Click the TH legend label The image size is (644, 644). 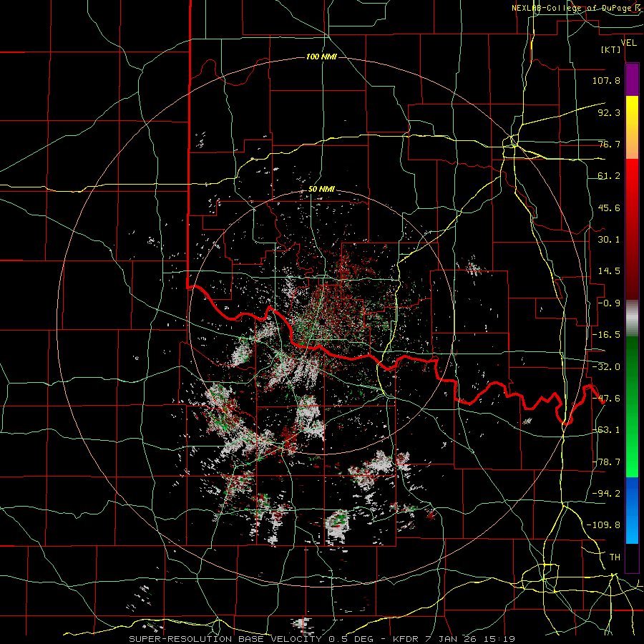[615, 557]
